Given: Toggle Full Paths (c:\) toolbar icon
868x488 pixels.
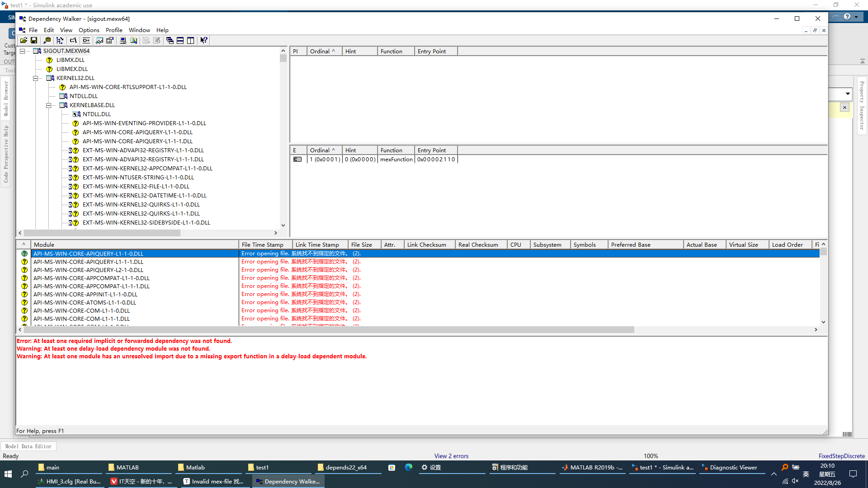Looking at the screenshot, I should click(x=73, y=41).
